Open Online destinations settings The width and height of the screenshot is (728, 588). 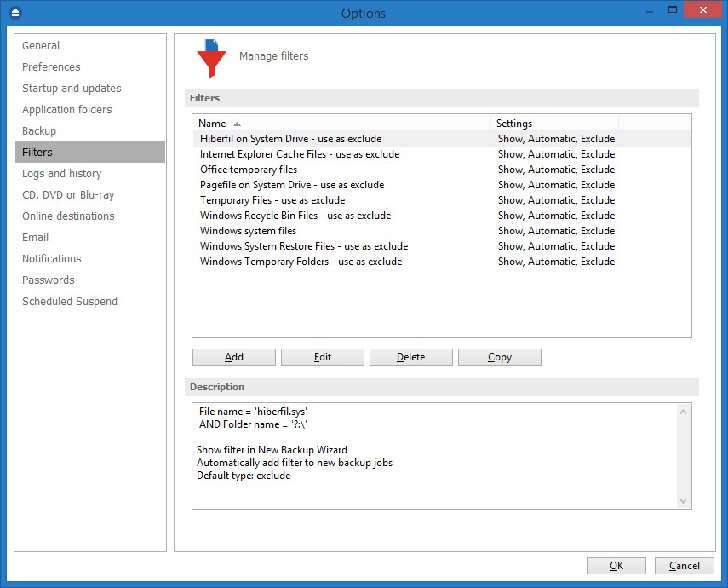point(68,216)
